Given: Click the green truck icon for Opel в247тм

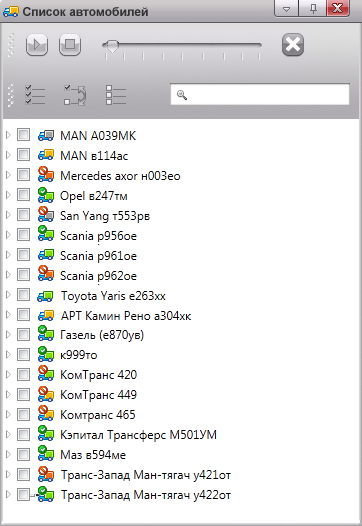Looking at the screenshot, I should coord(46,195).
